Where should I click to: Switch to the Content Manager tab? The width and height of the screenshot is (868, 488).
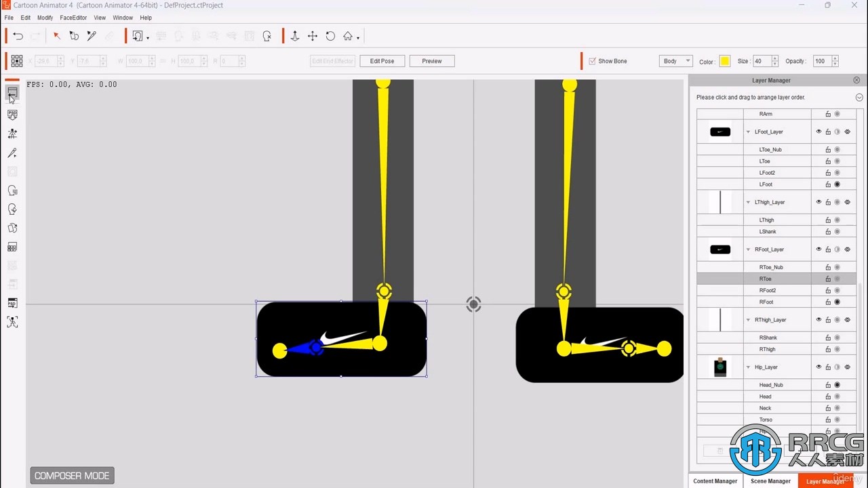[715, 481]
